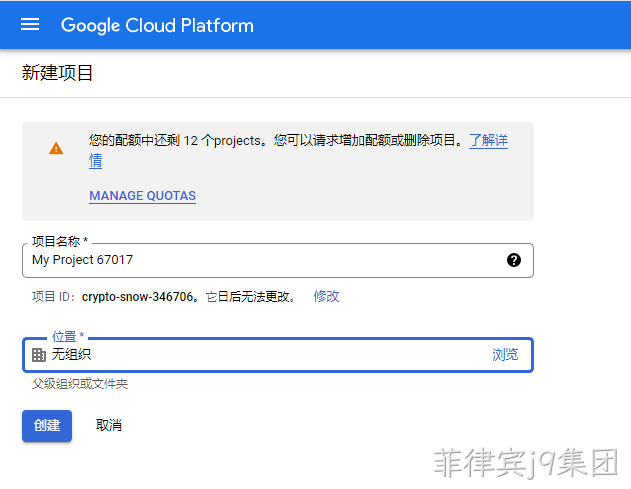Open the 了解详情 learn more link
Viewport: 631px width, 489px height.
pos(488,140)
